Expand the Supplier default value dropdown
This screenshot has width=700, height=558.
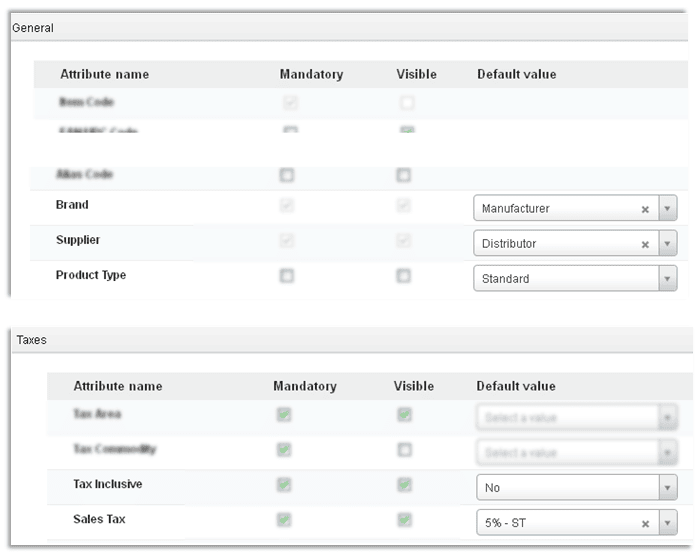point(668,244)
